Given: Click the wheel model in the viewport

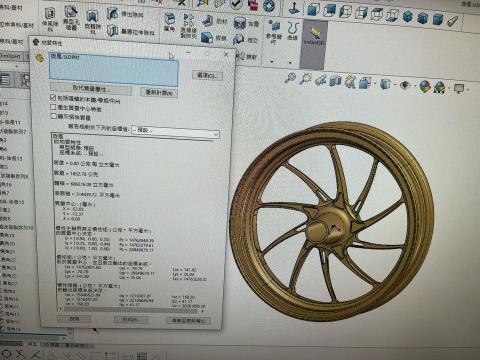Looking at the screenshot, I should [x=332, y=221].
